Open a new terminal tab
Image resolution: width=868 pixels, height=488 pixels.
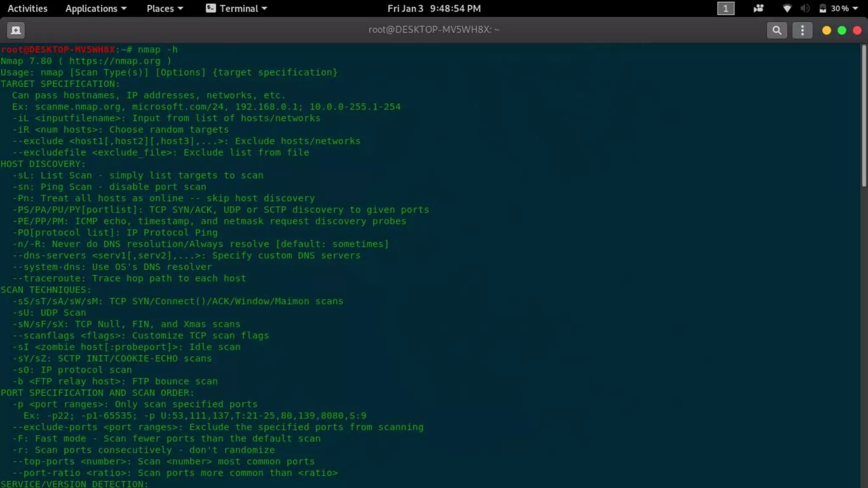point(16,30)
